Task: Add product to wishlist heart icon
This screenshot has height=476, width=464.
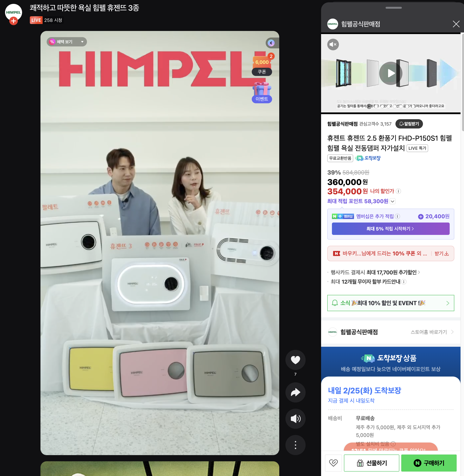Action: (x=333, y=463)
